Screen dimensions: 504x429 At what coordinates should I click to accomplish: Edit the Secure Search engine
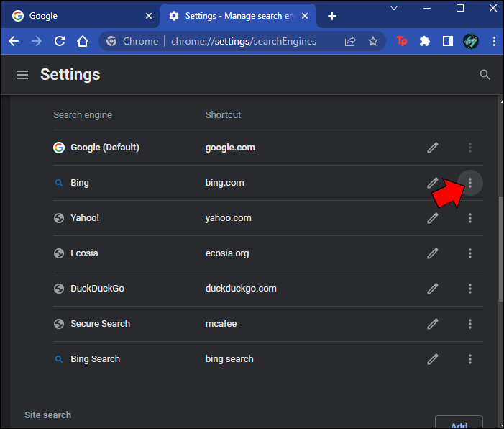point(433,324)
